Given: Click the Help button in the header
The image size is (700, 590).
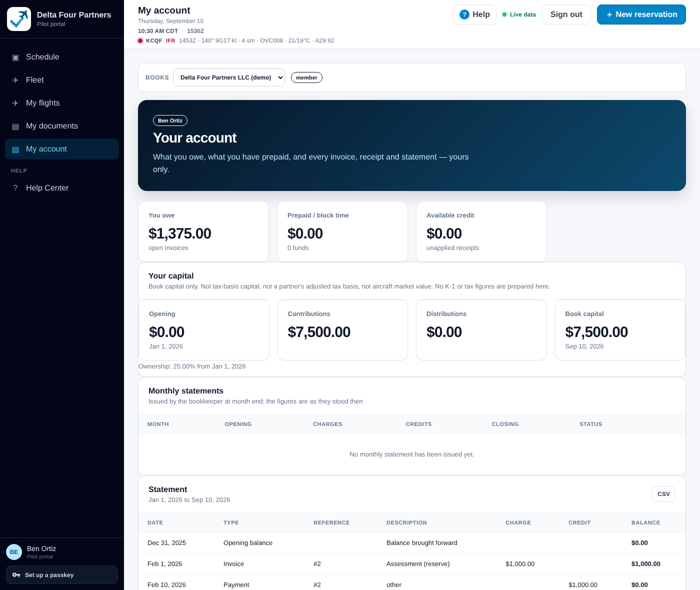Looking at the screenshot, I should (x=474, y=14).
